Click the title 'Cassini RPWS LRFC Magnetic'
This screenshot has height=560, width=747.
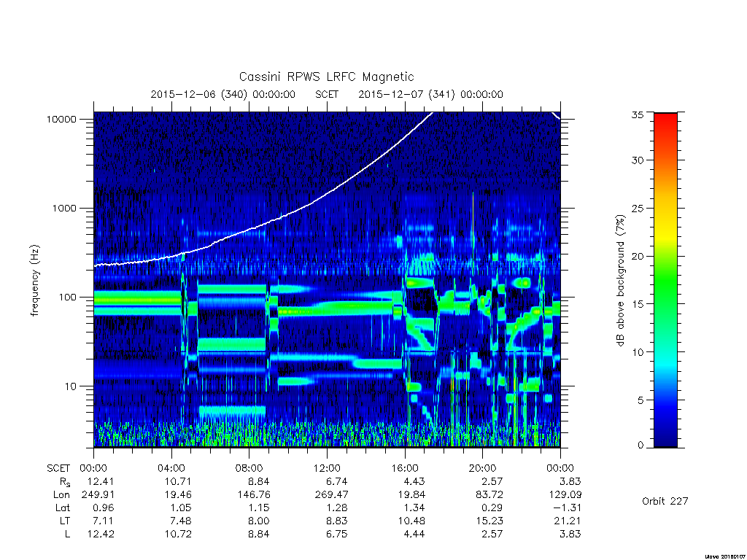click(326, 77)
